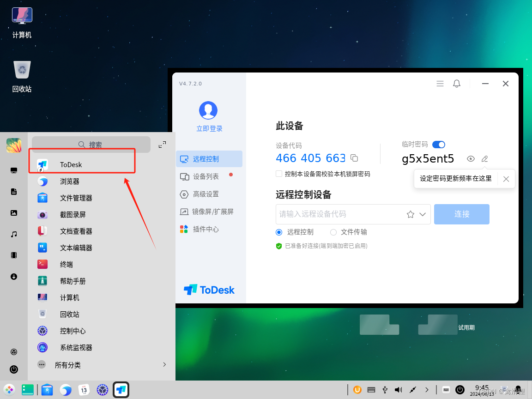
Task: Open taskbar calendar icon
Action: click(84, 390)
